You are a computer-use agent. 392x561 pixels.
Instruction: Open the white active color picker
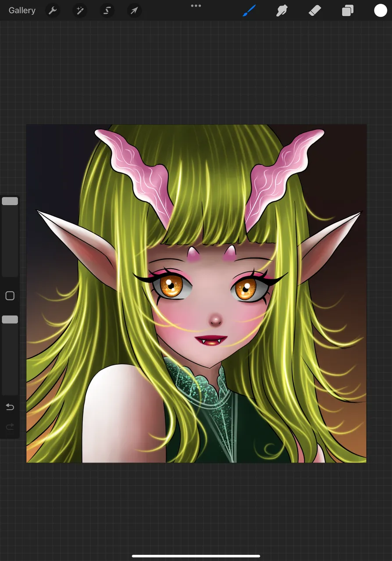coord(381,11)
